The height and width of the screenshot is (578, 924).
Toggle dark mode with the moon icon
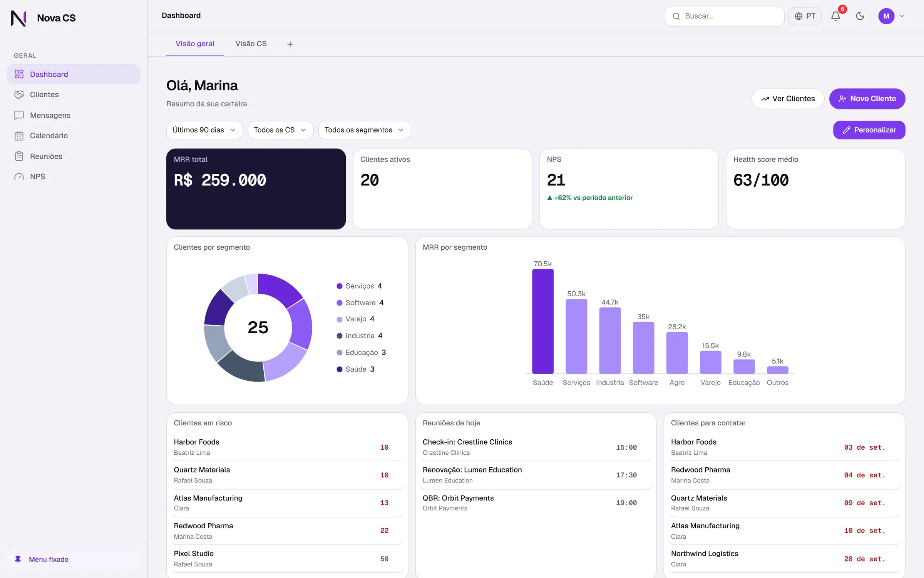860,16
